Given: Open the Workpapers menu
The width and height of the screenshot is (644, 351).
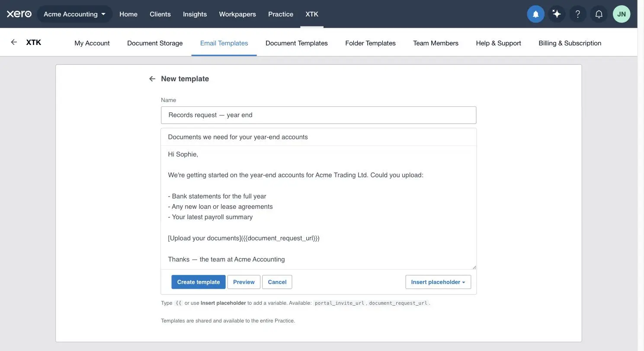Looking at the screenshot, I should coord(237,14).
